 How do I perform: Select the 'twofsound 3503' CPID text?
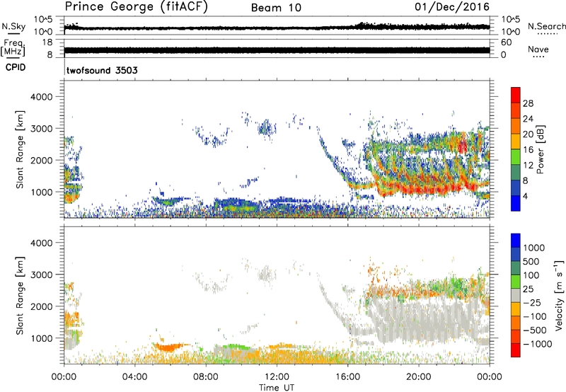click(102, 70)
